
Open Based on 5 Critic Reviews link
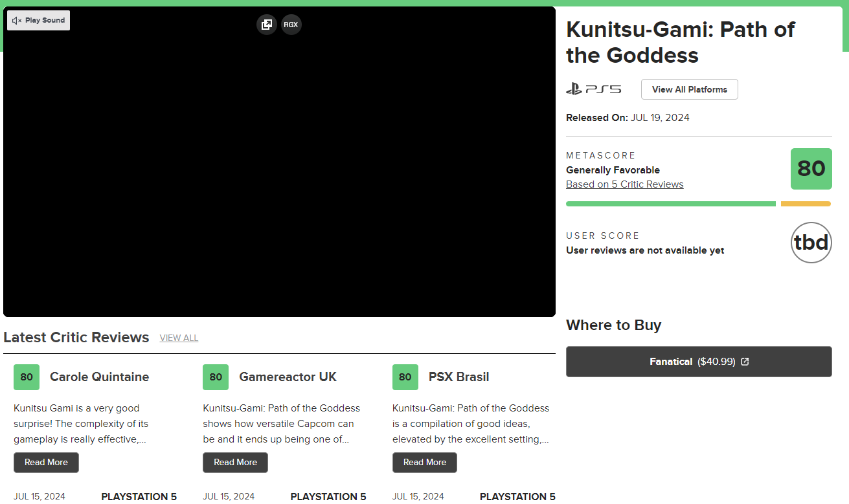[x=624, y=184]
